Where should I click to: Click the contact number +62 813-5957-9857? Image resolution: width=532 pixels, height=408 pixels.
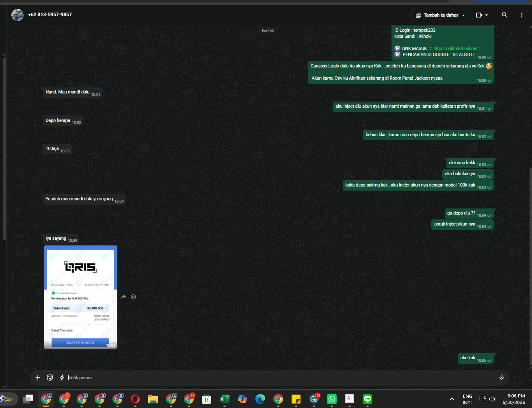[50, 15]
